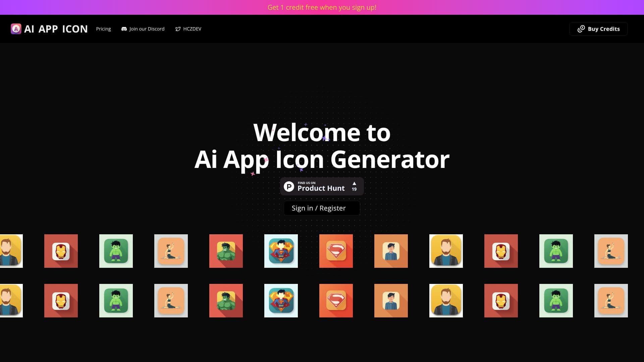Click the Buy Credits button
The image size is (644, 362).
(x=598, y=29)
